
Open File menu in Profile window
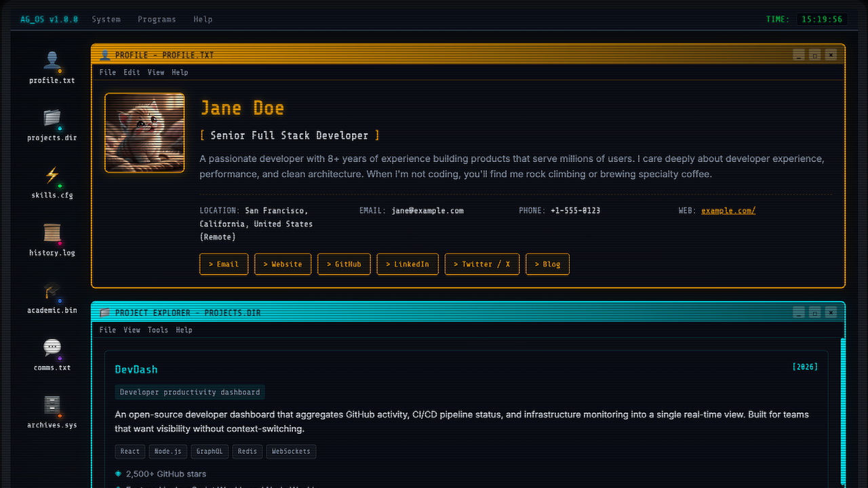click(x=108, y=73)
